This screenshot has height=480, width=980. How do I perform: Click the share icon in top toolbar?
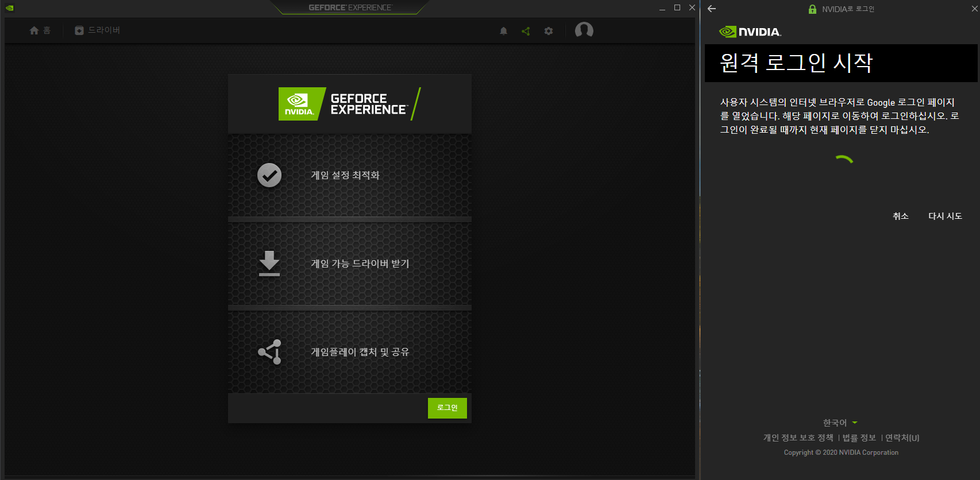526,31
